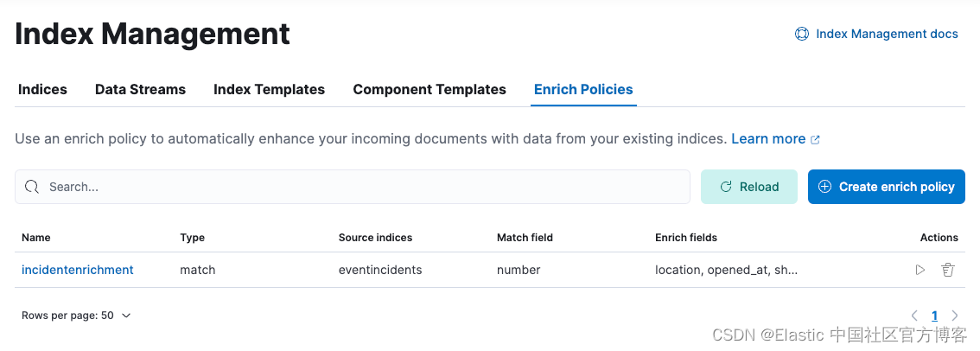Open Rows per page dropdown
This screenshot has height=351, width=980.
click(x=76, y=316)
